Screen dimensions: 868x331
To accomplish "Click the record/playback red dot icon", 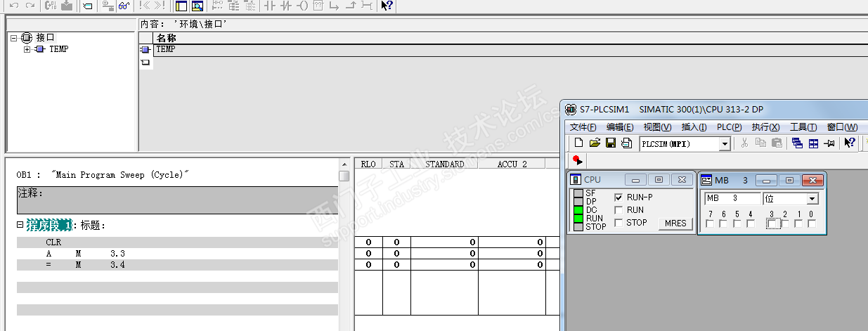I will click(x=577, y=160).
